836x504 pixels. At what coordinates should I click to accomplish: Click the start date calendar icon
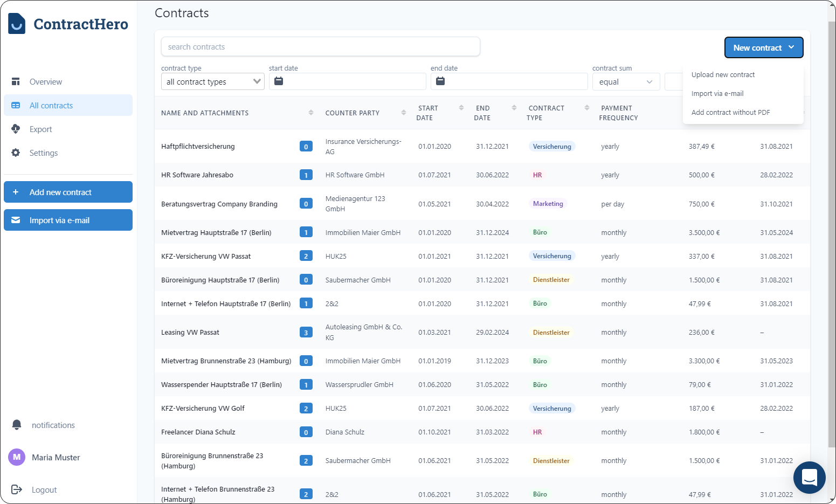(278, 81)
